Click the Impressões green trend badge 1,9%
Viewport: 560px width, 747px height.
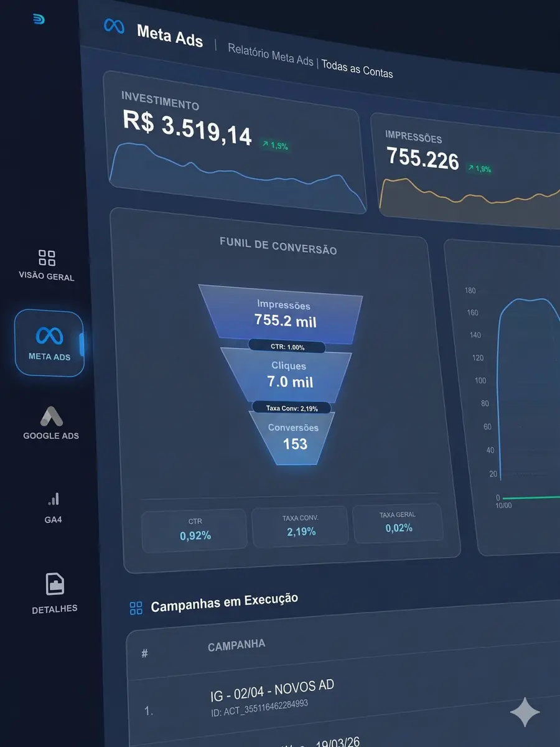(479, 169)
